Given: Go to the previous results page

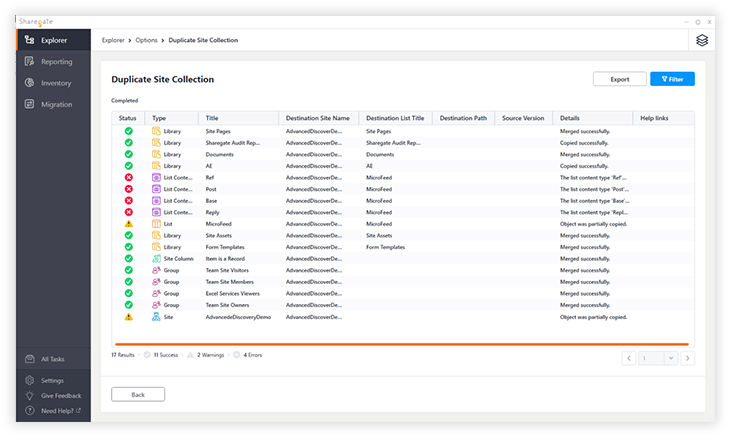Looking at the screenshot, I should point(629,358).
